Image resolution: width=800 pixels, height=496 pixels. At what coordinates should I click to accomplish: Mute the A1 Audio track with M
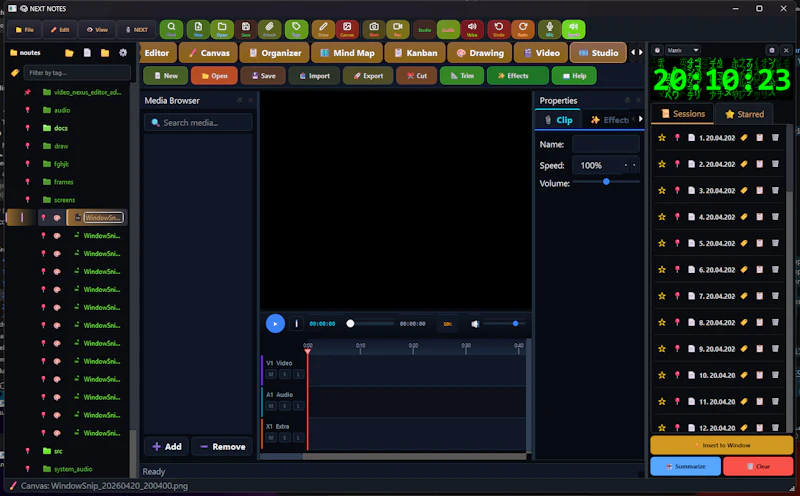coord(271,406)
